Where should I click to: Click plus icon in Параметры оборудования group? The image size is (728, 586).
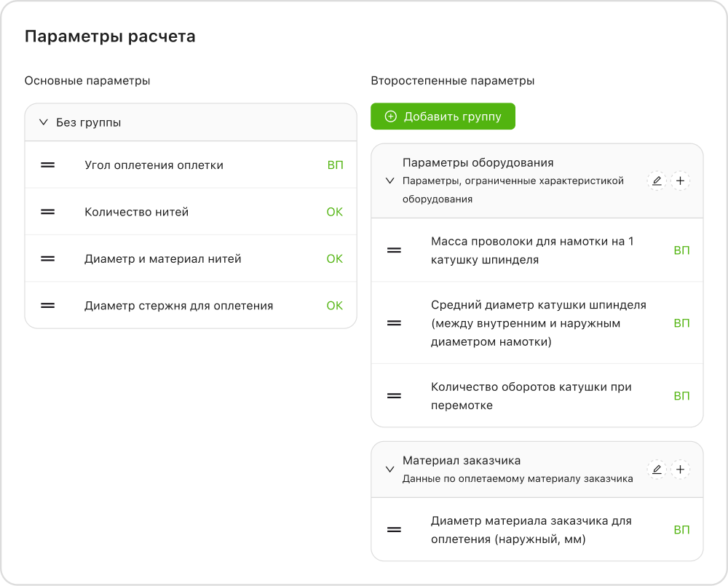tap(680, 181)
